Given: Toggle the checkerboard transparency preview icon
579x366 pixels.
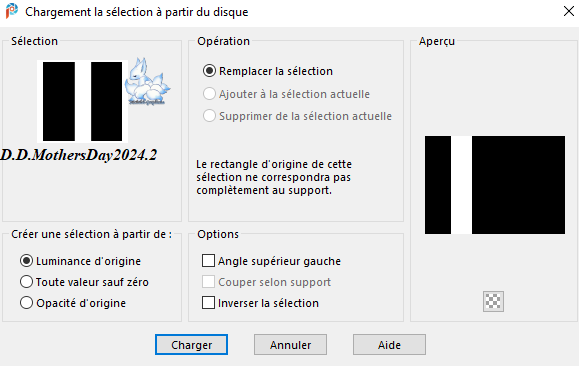Looking at the screenshot, I should coord(493,301).
